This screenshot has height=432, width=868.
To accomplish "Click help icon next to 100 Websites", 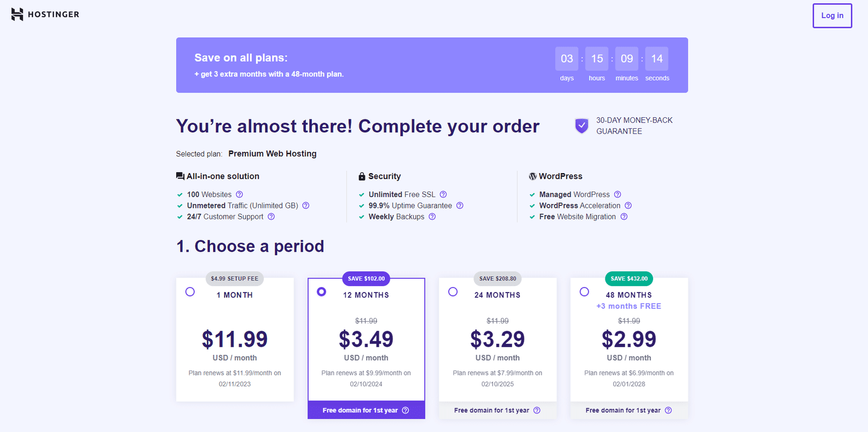I will 239,194.
